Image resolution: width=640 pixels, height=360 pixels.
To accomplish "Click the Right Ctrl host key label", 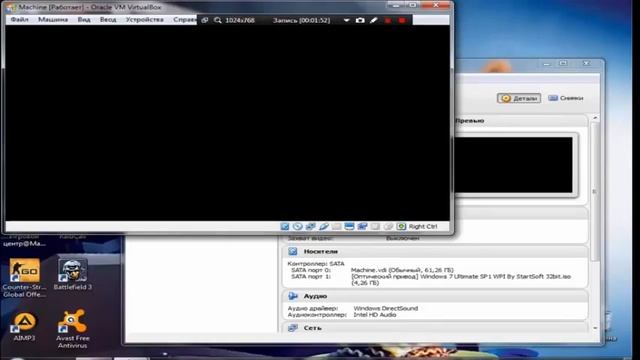I will tap(423, 227).
